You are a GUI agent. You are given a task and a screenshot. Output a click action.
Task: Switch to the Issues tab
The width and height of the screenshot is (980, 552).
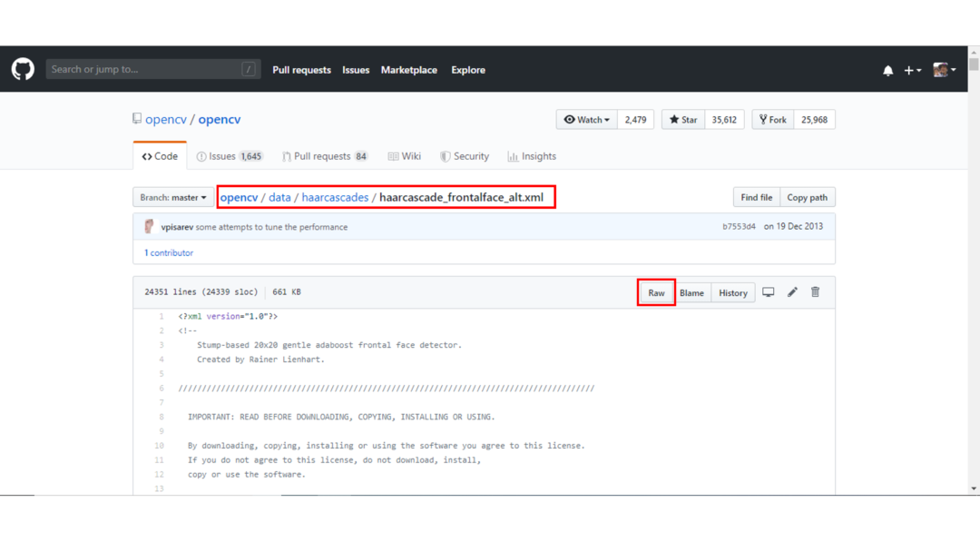(229, 156)
